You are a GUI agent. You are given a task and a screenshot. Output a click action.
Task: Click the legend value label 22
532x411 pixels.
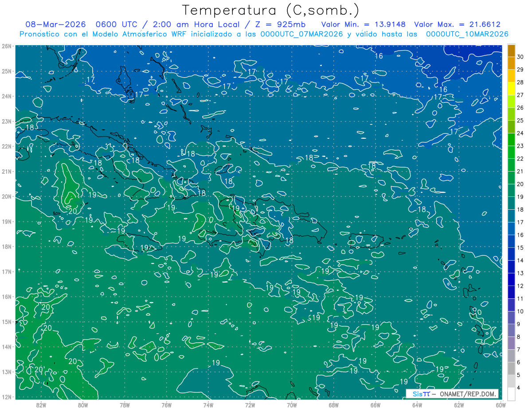520,158
